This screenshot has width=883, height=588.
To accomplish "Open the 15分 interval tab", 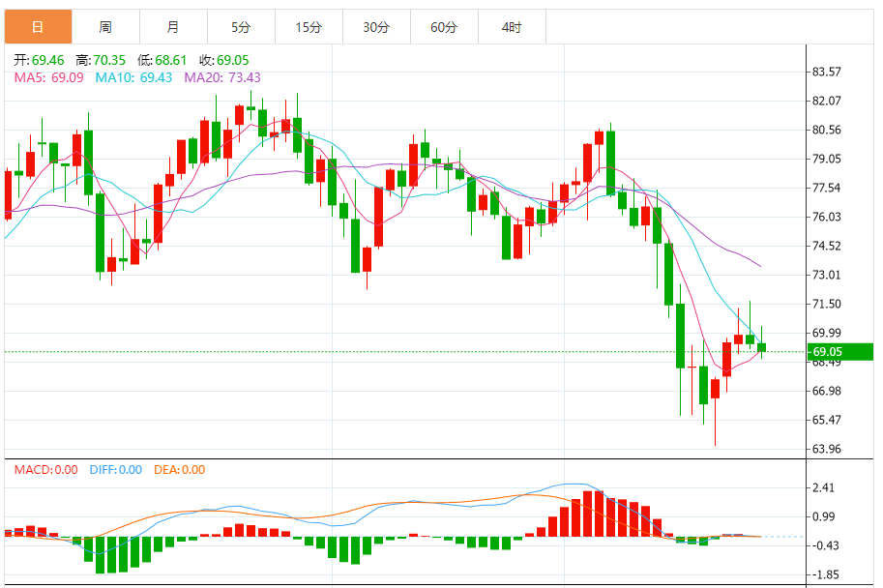I will [309, 27].
